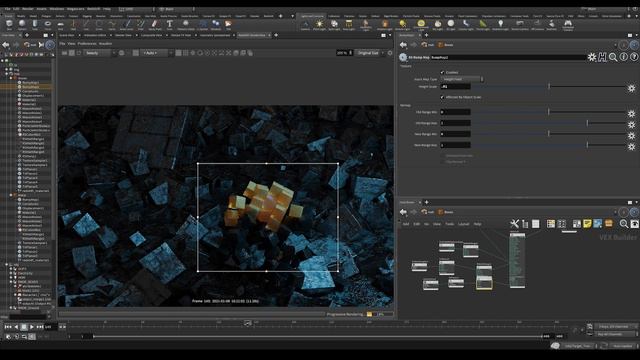The height and width of the screenshot is (360, 640).
Task: Adjust the Height Scale slider
Action: click(x=549, y=87)
